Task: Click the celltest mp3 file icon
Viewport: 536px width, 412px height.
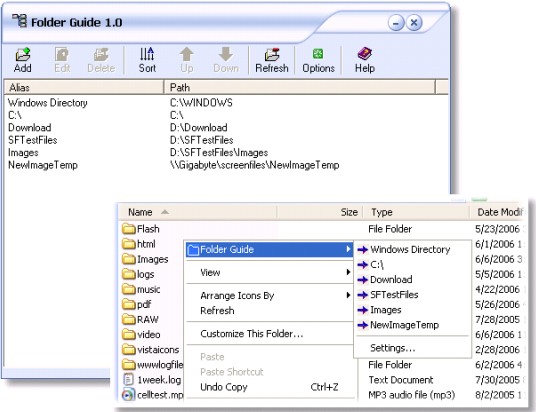Action: 128,395
